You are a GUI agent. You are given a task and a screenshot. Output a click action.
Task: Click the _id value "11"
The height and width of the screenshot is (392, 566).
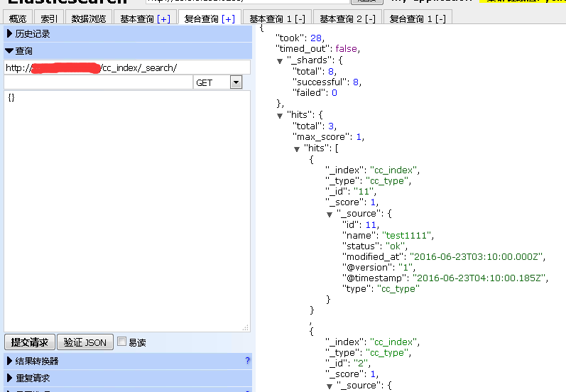pos(364,191)
